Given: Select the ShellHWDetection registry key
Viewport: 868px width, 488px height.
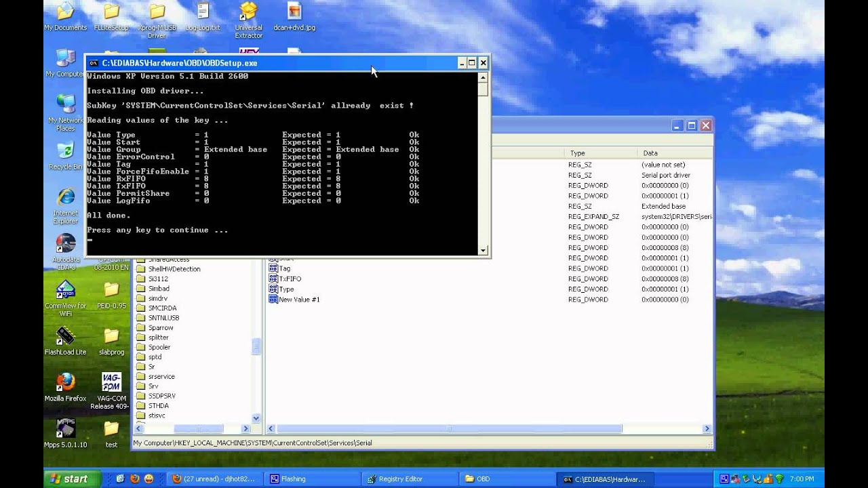Looking at the screenshot, I should click(x=174, y=269).
